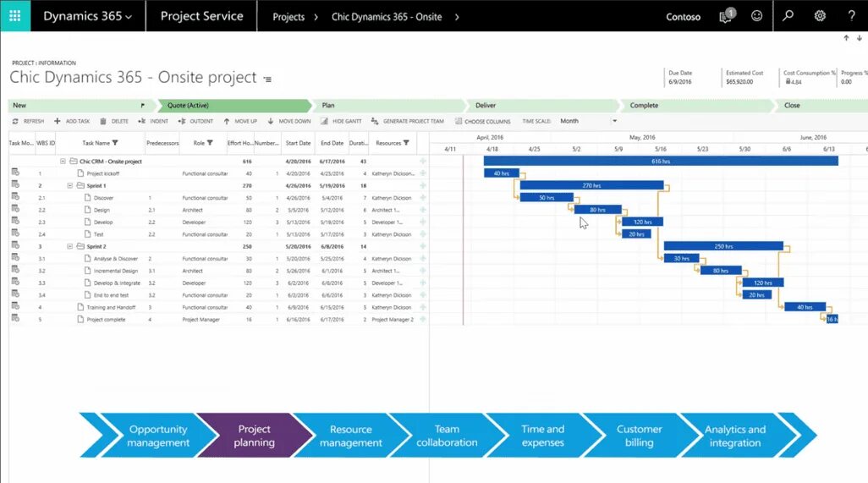The image size is (868, 483).
Task: Expand chevron after Onsite breadcrumb
Action: coord(457,17)
